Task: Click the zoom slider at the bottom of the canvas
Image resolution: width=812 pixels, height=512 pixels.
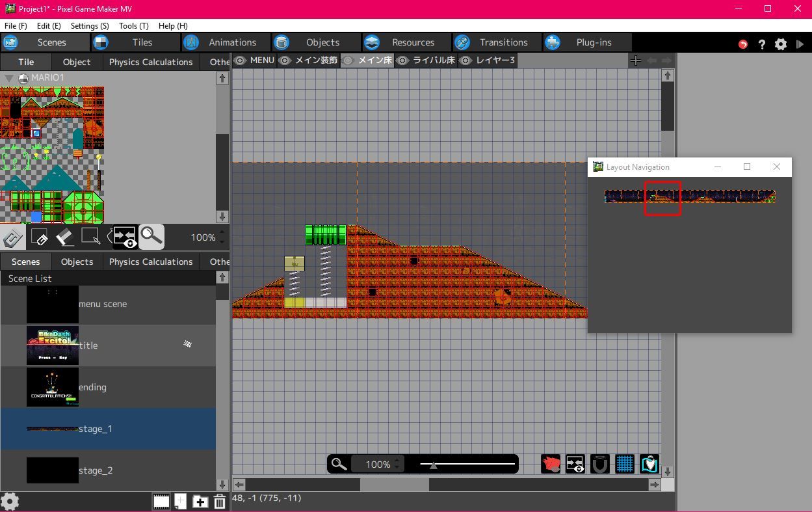Action: tap(432, 464)
